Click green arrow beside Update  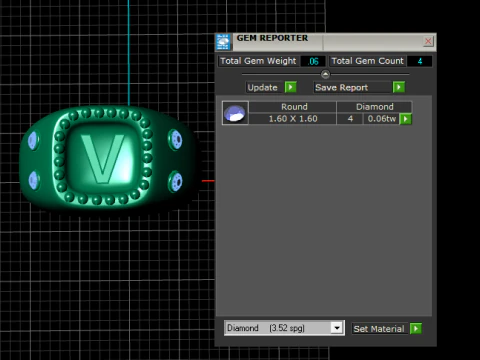[291, 87]
